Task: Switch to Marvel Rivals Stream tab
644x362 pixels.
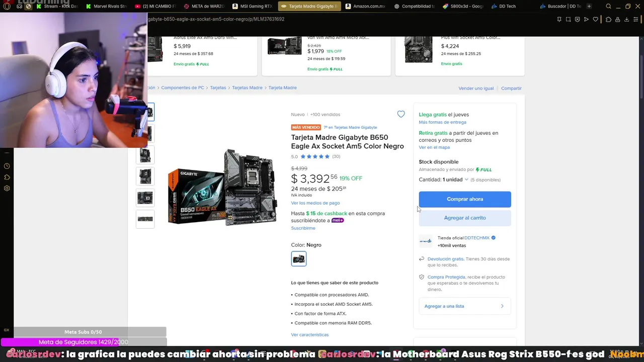Action: pyautogui.click(x=106, y=7)
